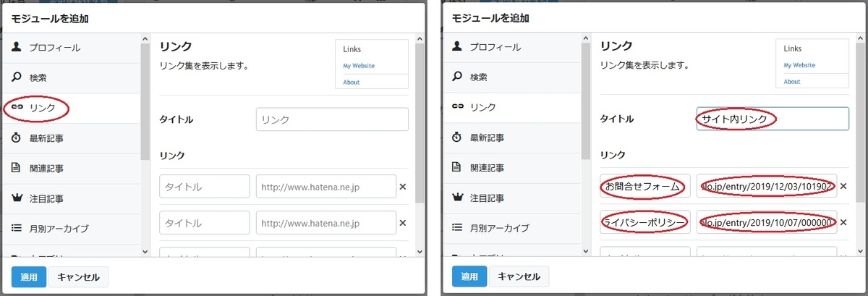The image size is (868, 296).
Task: Click the 2019/10/07 entry URL field
Action: pyautogui.click(x=767, y=222)
